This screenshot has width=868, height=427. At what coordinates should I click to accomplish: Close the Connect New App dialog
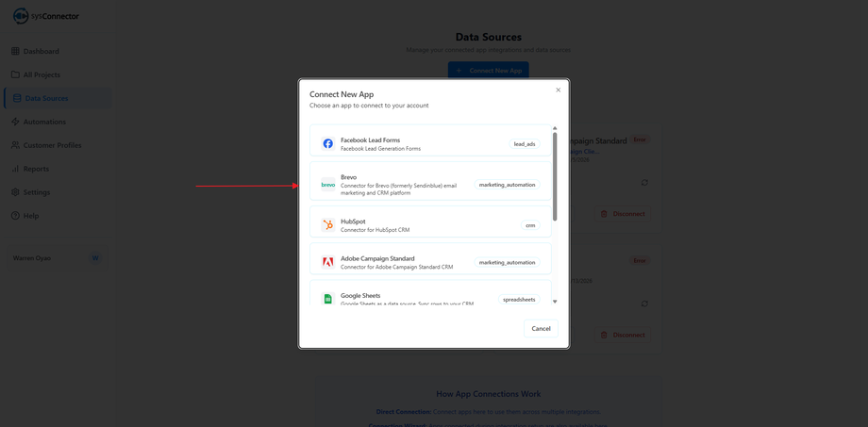coord(558,90)
